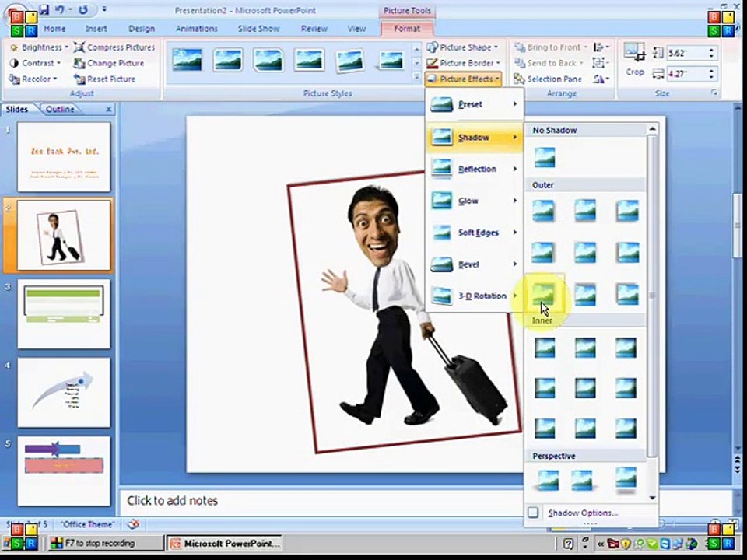Viewport: 747px width, 560px height.
Task: Switch to the Insert ribbon tab
Action: [96, 29]
